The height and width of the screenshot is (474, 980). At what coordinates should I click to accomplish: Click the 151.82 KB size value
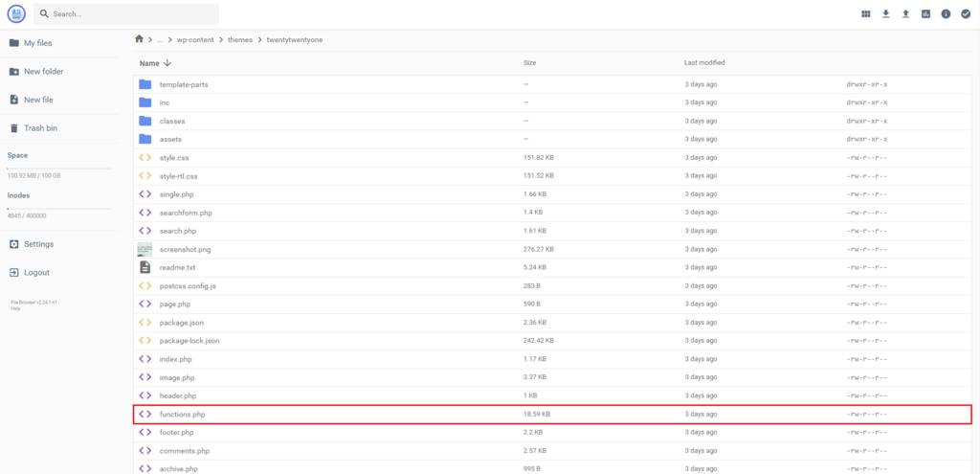pos(539,158)
